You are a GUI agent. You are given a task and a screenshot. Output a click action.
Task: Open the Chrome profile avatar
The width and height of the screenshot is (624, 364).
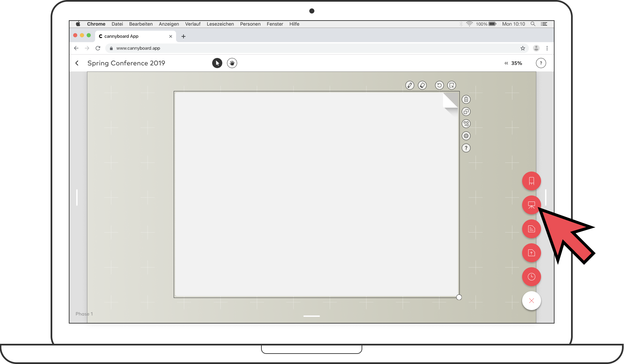[x=536, y=48]
